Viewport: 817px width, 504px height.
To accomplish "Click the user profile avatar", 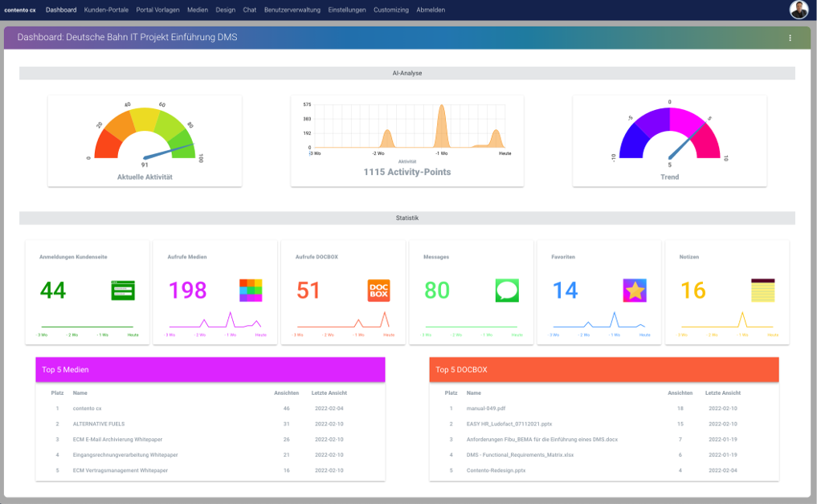I will [799, 10].
